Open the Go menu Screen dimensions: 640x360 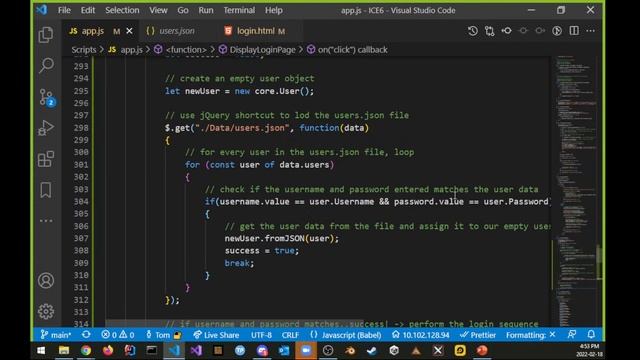[183, 10]
